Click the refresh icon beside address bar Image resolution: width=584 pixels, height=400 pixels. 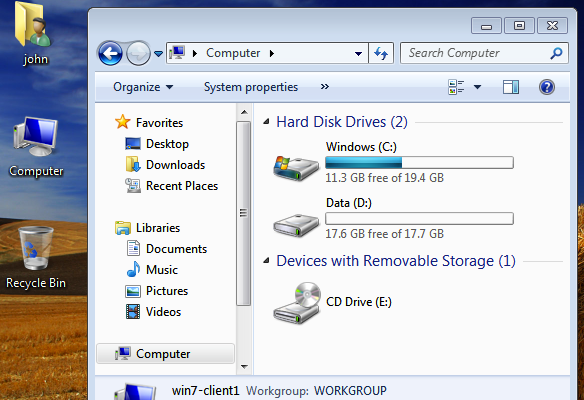[381, 53]
